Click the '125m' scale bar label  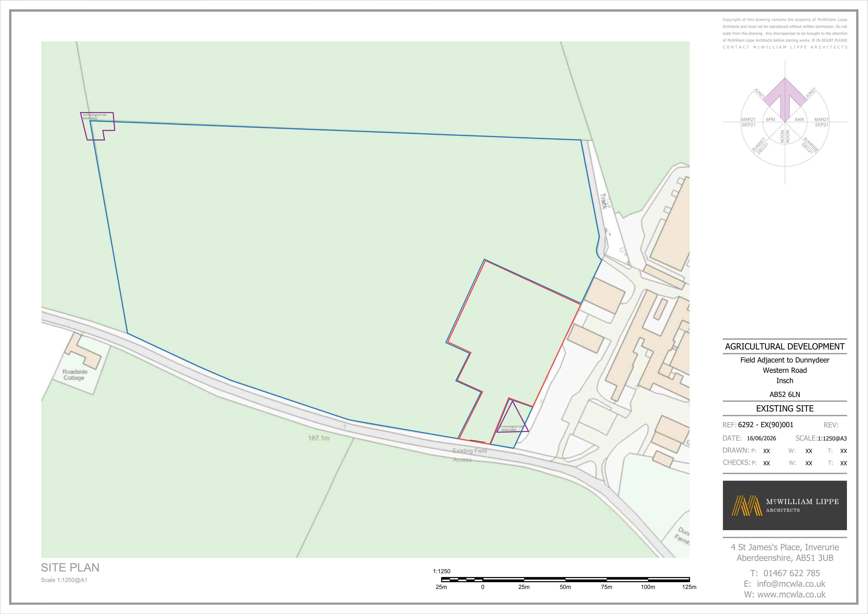[x=689, y=587]
